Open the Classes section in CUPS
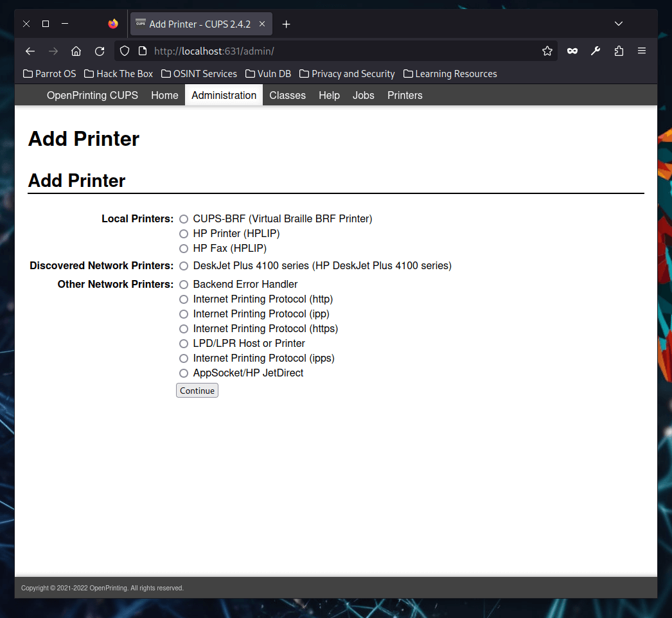Screen dimensions: 672x618 coord(287,95)
